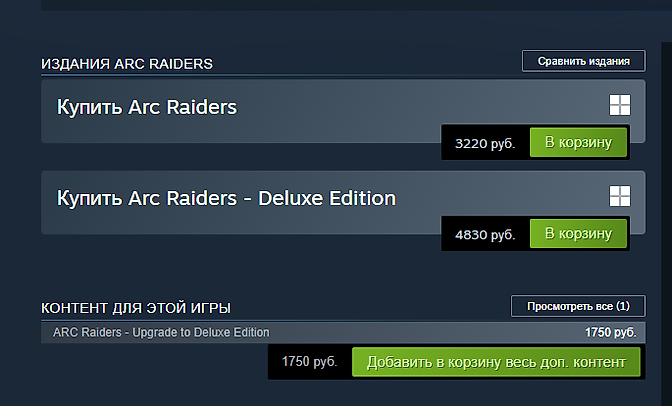Open ARC Raiders - Upgrade to Deluxe Edition row

[x=161, y=332]
